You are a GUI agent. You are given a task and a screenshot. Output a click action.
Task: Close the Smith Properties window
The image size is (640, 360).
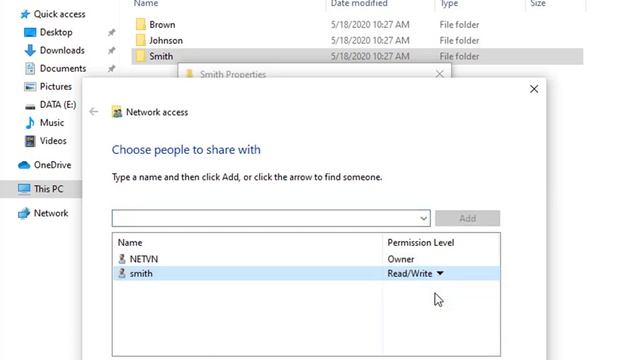click(440, 74)
